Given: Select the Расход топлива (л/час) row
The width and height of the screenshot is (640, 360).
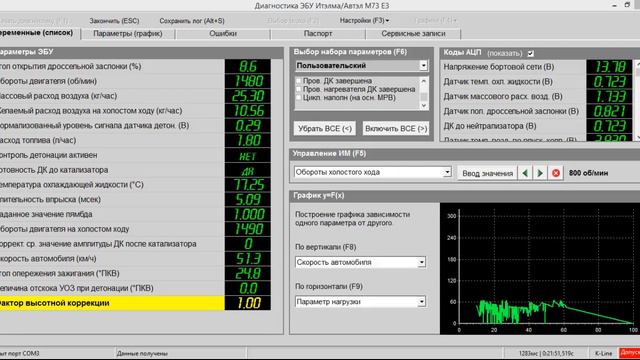Looking at the screenshot, I should coord(135,140).
